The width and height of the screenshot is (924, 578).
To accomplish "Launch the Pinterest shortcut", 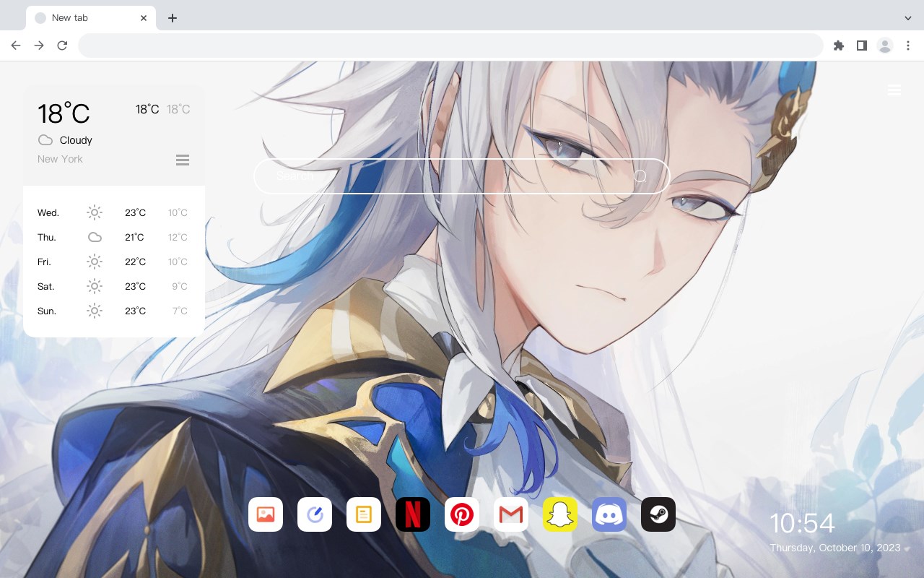I will click(462, 514).
